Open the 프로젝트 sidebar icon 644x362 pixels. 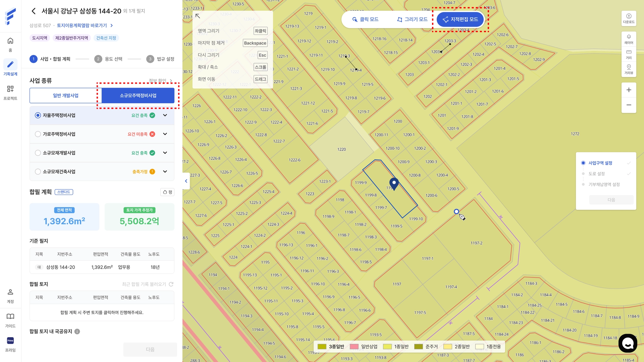10,89
